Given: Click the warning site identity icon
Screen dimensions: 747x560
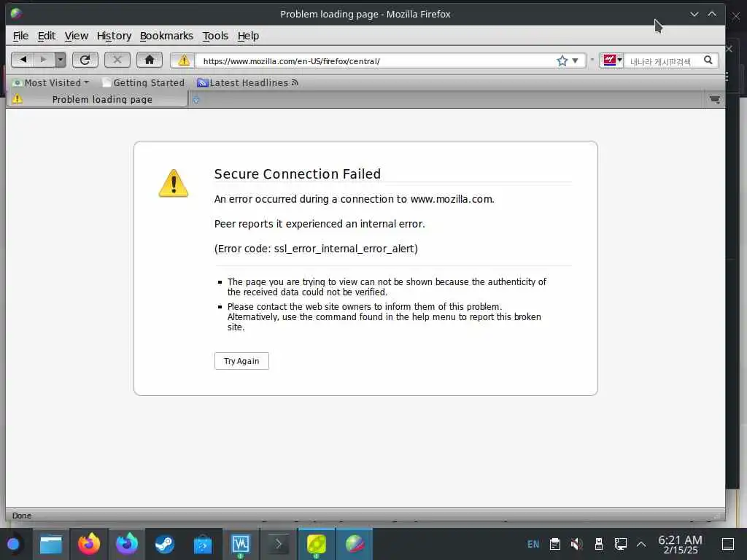Looking at the screenshot, I should [x=183, y=61].
